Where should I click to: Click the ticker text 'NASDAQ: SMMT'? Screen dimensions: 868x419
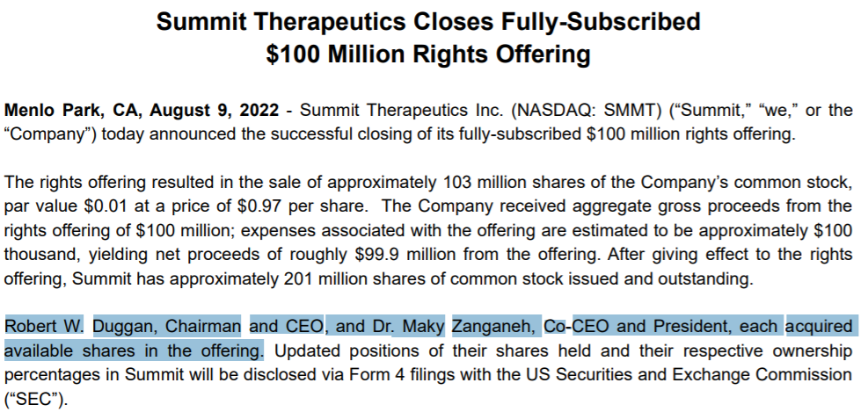coord(586,111)
